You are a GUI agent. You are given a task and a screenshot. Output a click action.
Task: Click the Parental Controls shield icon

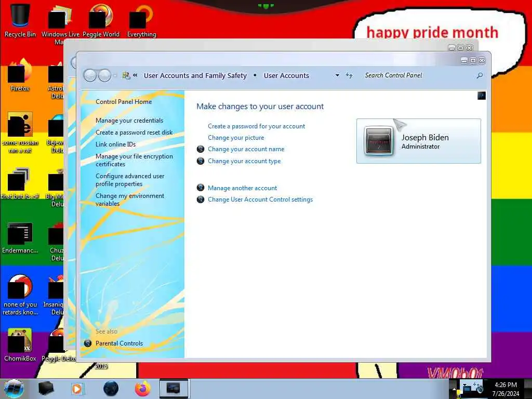87,343
